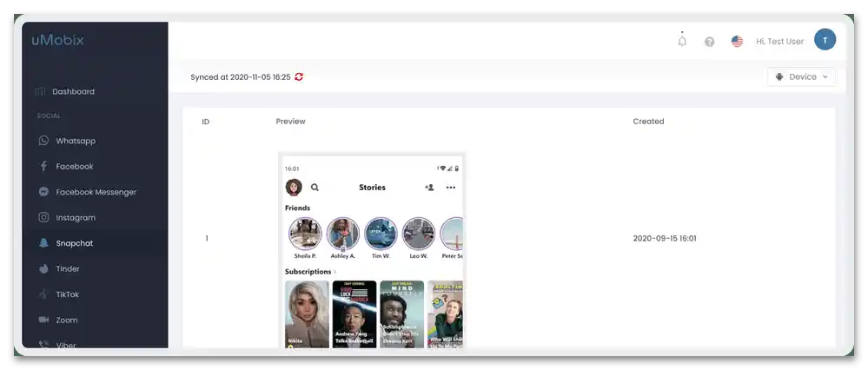This screenshot has width=868, height=370.
Task: Click Ashley A. story circle
Action: [x=342, y=234]
